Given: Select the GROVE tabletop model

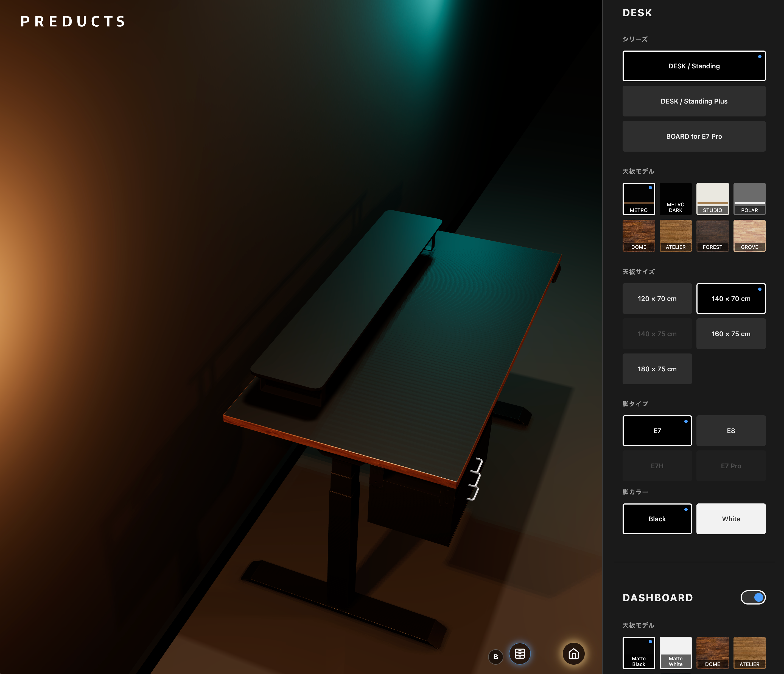Looking at the screenshot, I should (x=749, y=236).
